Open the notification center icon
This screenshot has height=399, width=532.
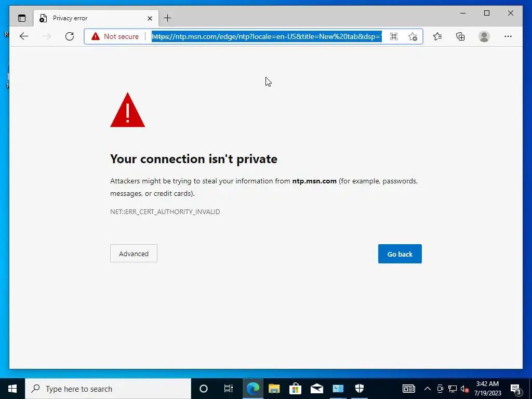(x=516, y=389)
